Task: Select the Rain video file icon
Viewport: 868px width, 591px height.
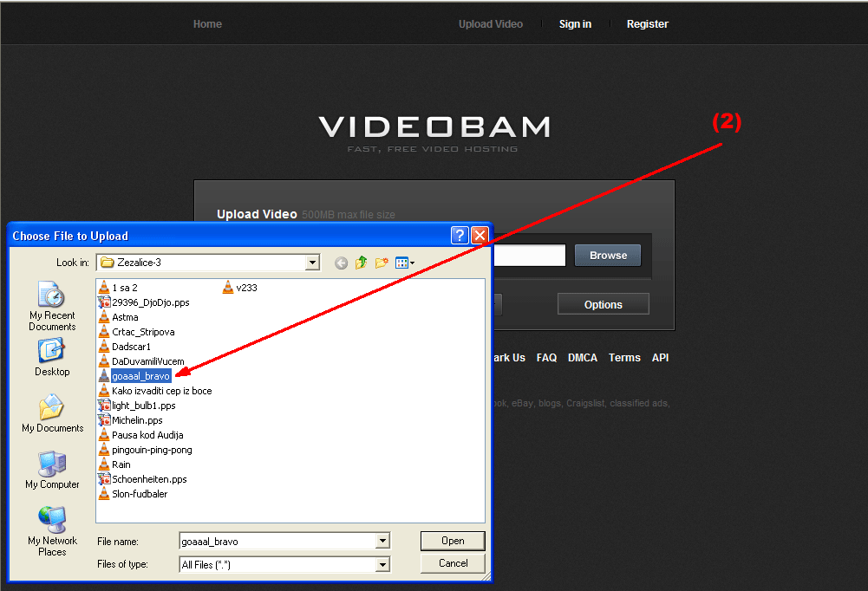Action: [104, 464]
